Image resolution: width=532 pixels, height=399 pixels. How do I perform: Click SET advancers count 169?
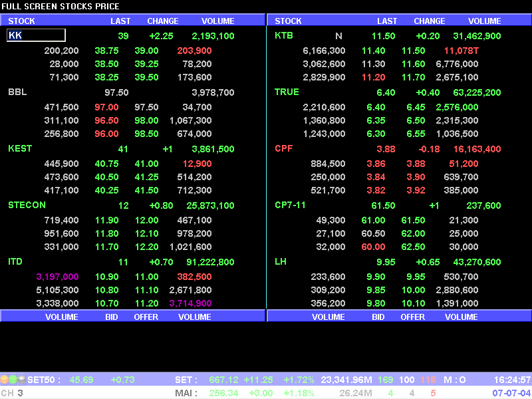(386, 380)
